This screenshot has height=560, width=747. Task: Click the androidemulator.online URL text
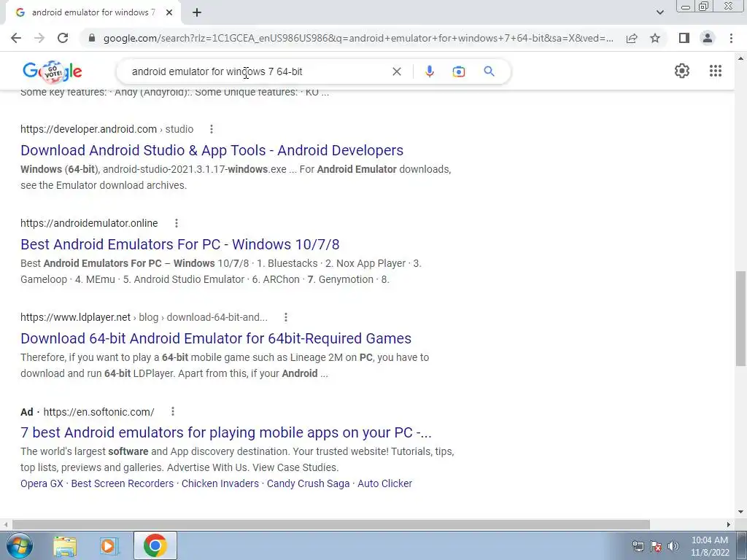click(89, 223)
